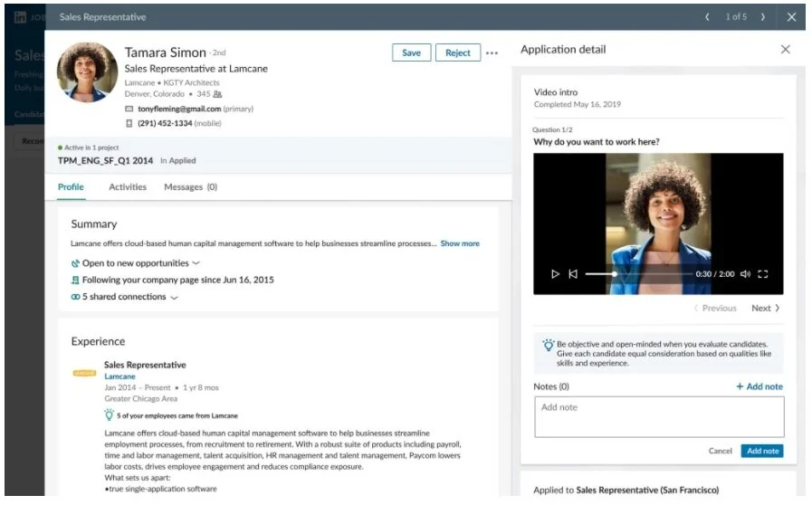This screenshot has height=505, width=812.
Task: Click 'Applied to Sales Representative (San Francisco)'
Action: click(x=626, y=490)
